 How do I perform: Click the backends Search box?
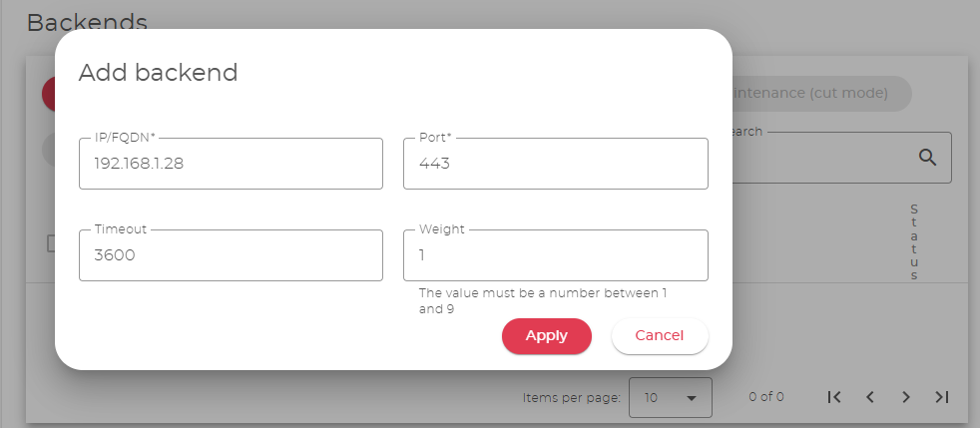click(x=818, y=158)
